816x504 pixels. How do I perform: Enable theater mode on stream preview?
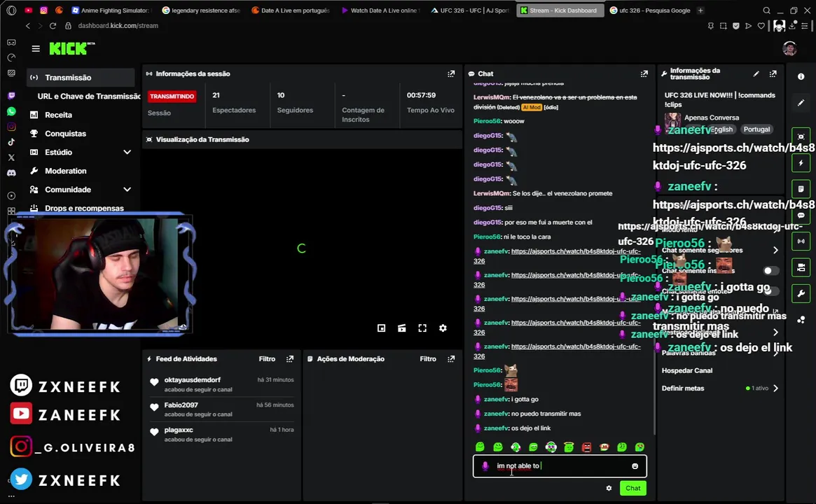402,328
